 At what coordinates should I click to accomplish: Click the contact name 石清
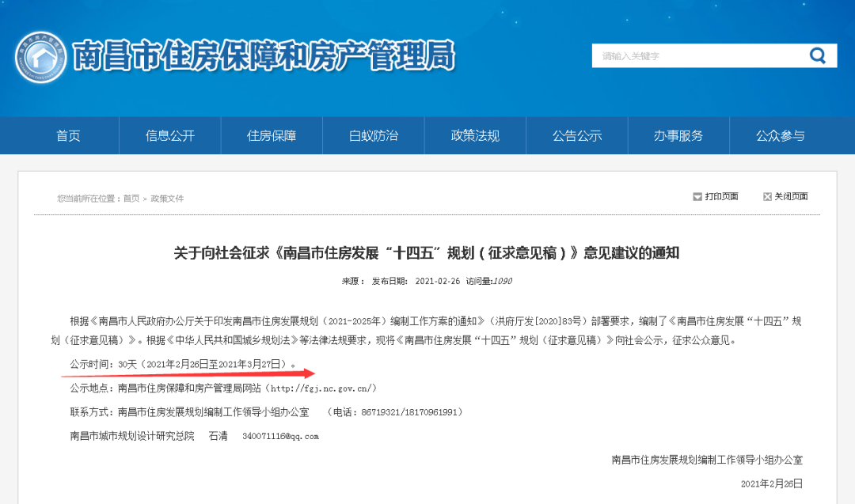pos(218,437)
